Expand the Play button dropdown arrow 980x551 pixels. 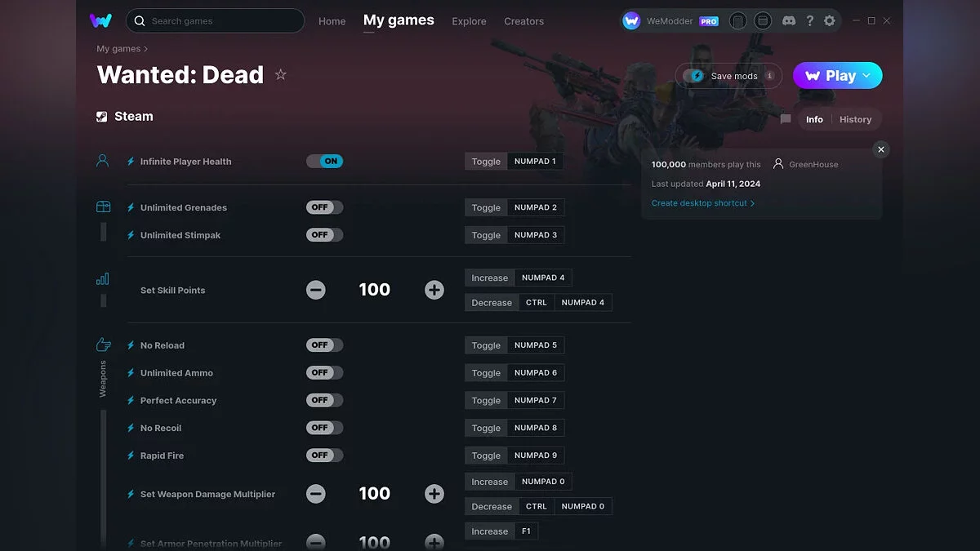[867, 76]
